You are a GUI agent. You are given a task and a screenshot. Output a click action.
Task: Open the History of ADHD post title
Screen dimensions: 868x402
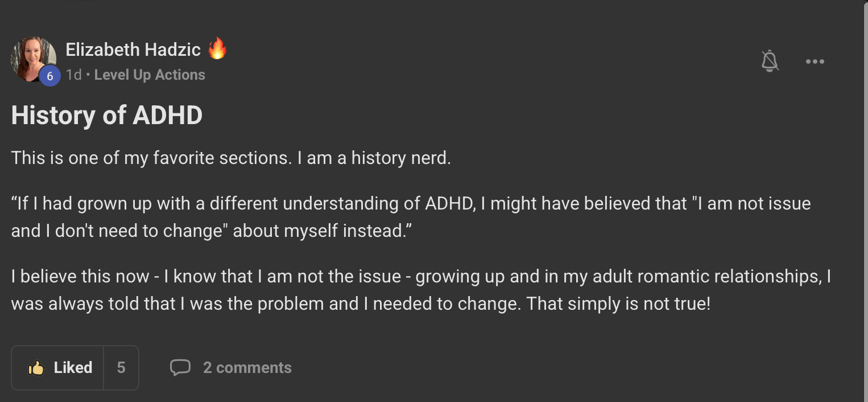coord(106,116)
